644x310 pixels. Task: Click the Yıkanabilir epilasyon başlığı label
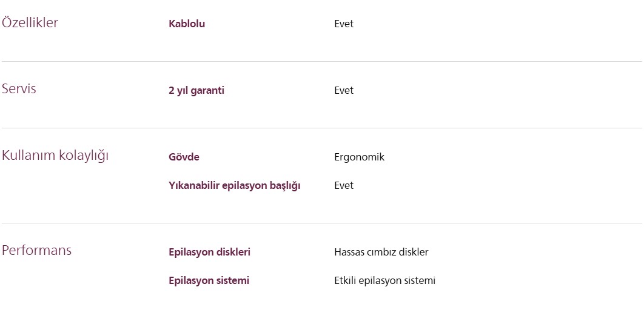[x=234, y=186]
